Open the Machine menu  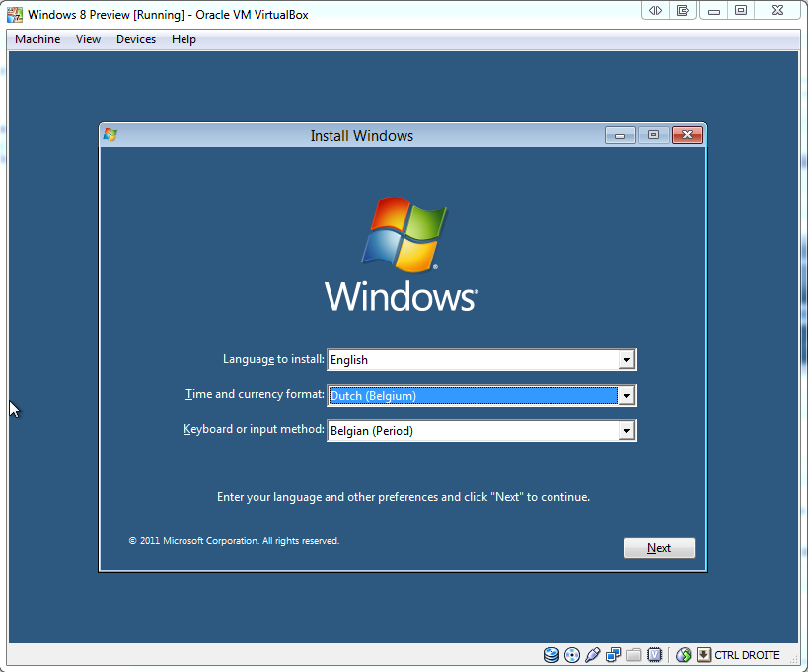(x=37, y=39)
